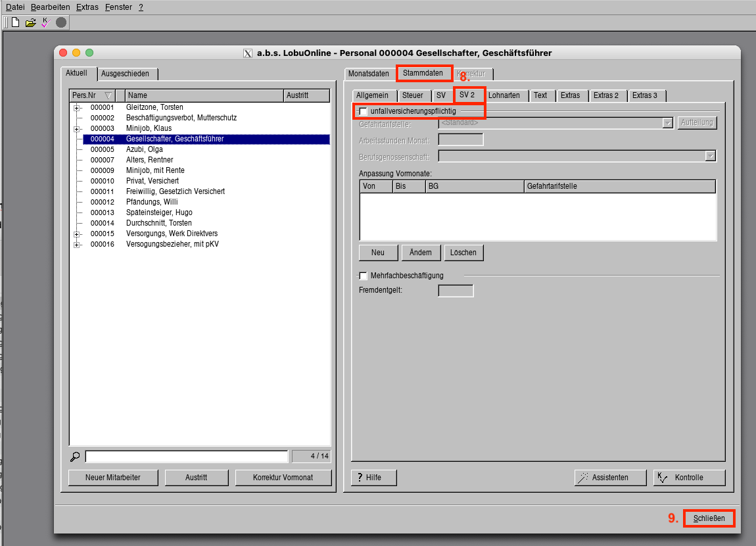Enable the unfallversicherungspflichtig checkbox

364,111
